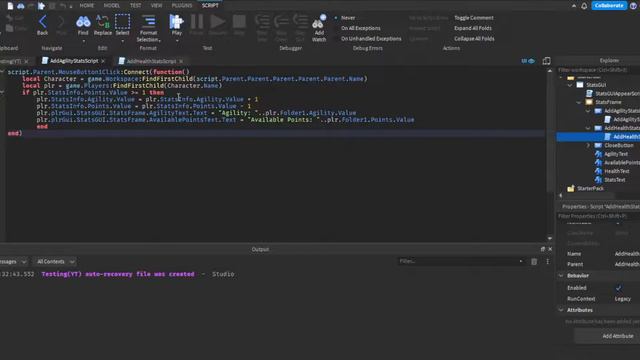The height and width of the screenshot is (360, 640).
Task: Toggle the Enabled checkbox in Properties
Action: pyautogui.click(x=619, y=288)
